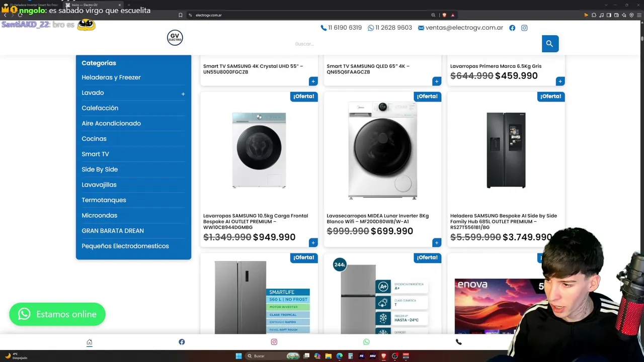
Task: Open the Calefacción category
Action: pos(100,108)
